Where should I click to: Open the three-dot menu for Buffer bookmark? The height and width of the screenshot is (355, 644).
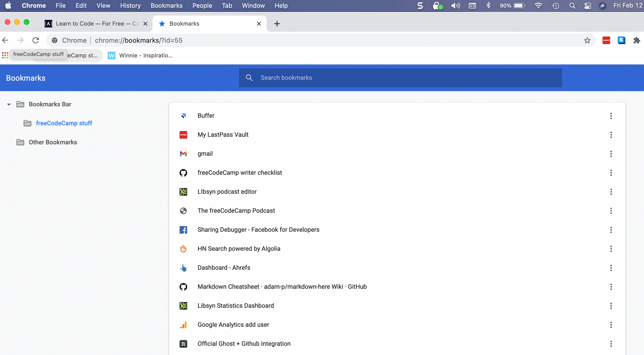click(x=611, y=116)
